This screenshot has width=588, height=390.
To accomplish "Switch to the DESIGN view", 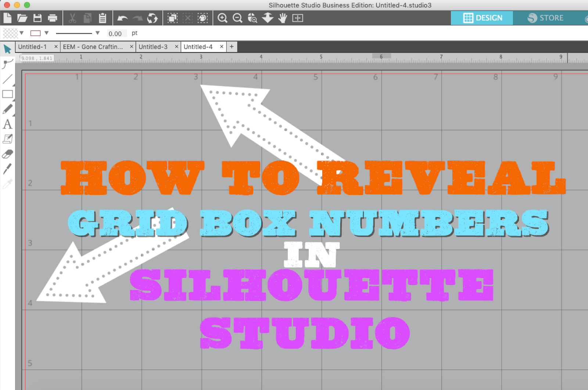I will tap(482, 18).
